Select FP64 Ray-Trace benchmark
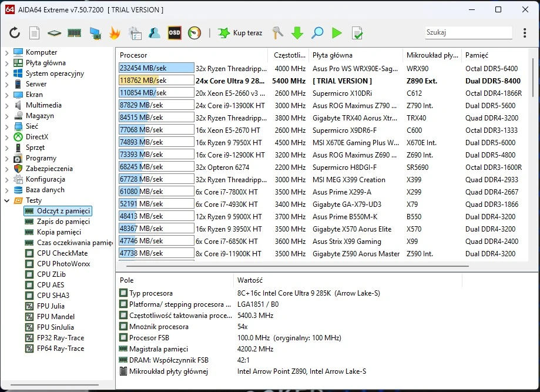The image size is (540, 392). (60, 349)
